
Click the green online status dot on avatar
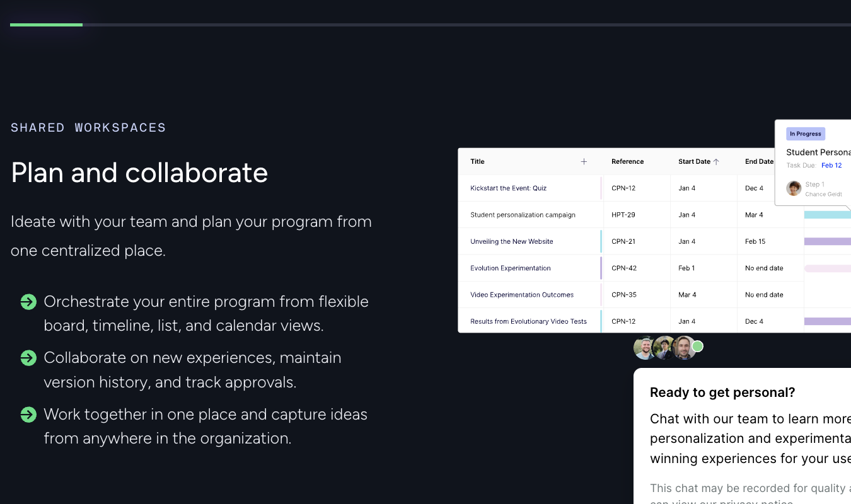[x=697, y=346]
